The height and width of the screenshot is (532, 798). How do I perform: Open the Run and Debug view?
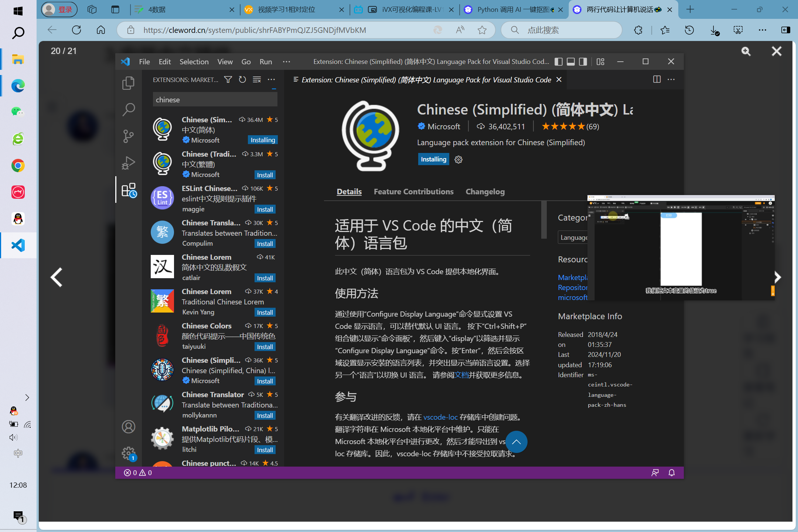128,163
